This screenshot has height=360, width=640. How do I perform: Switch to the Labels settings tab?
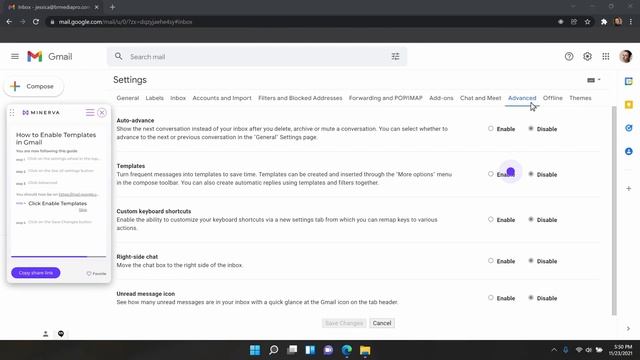(154, 98)
